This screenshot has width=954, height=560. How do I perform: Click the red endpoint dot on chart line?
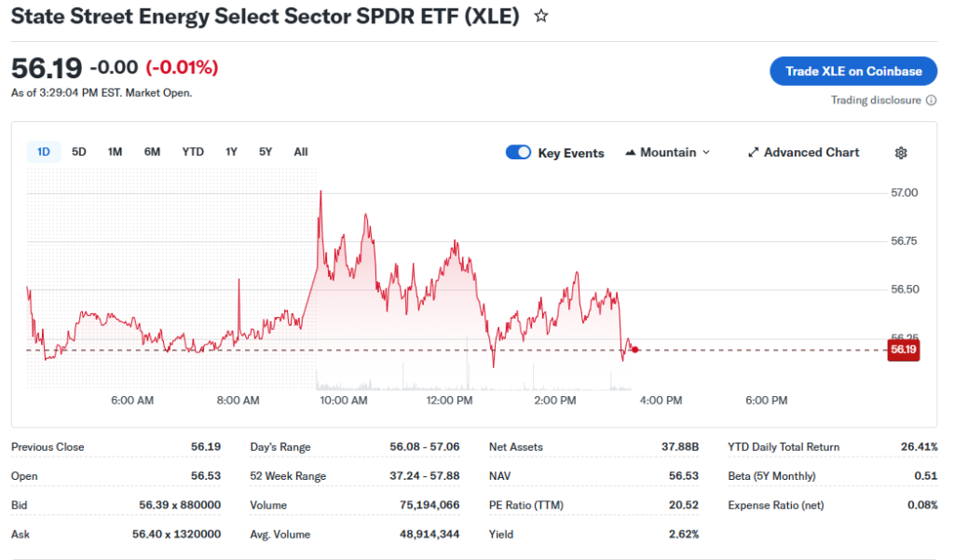[x=634, y=349]
